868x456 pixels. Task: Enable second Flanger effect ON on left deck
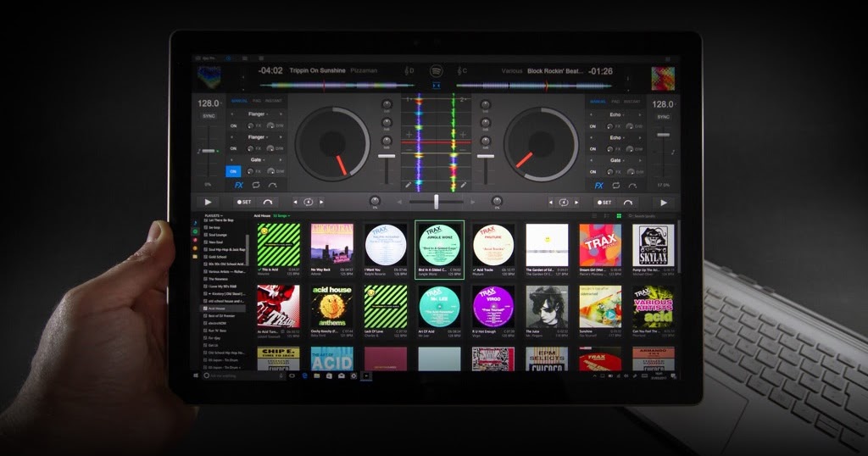[x=233, y=148]
